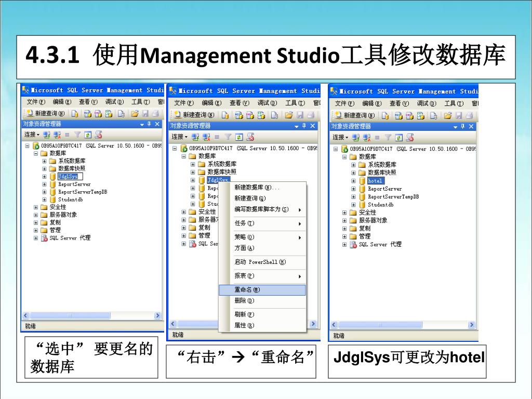The height and width of the screenshot is (399, 532).
Task: Click disconnect icon in left window toolbar
Action: [57, 135]
